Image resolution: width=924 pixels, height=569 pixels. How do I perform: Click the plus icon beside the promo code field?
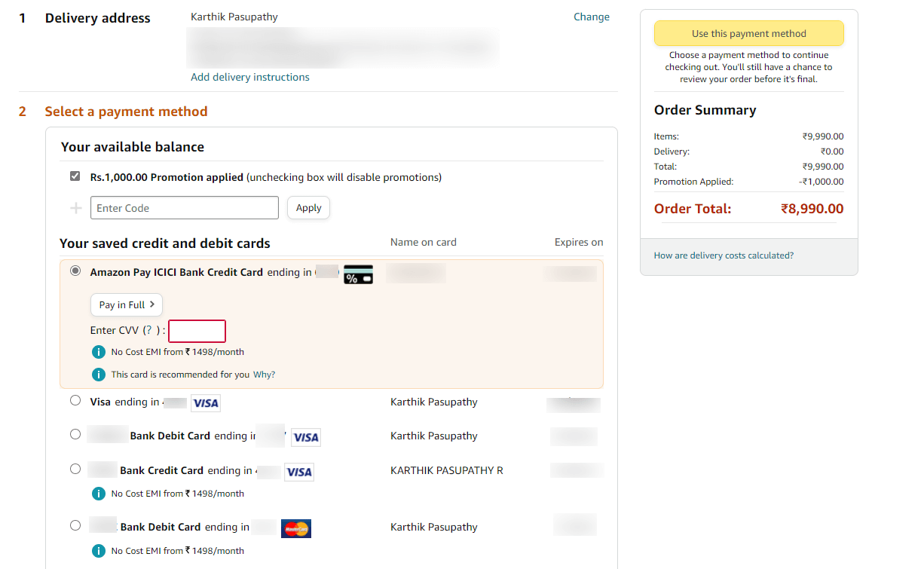(x=75, y=207)
